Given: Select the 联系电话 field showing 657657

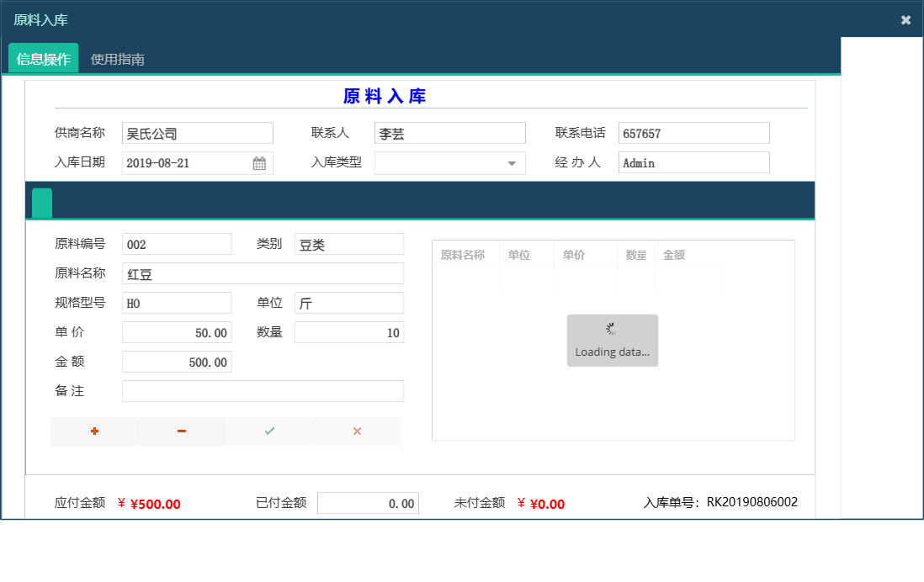Looking at the screenshot, I should [x=693, y=132].
